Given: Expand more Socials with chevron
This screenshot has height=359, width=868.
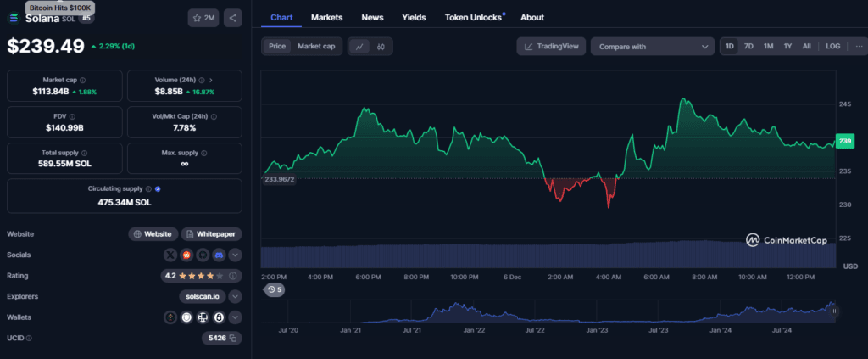Looking at the screenshot, I should click(236, 255).
